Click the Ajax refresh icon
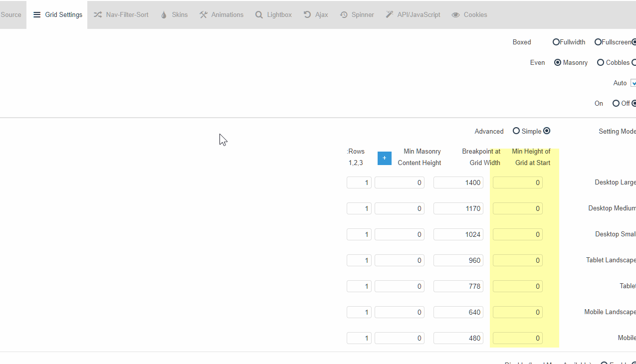Screen dimensions: 636x364 (x=307, y=14)
